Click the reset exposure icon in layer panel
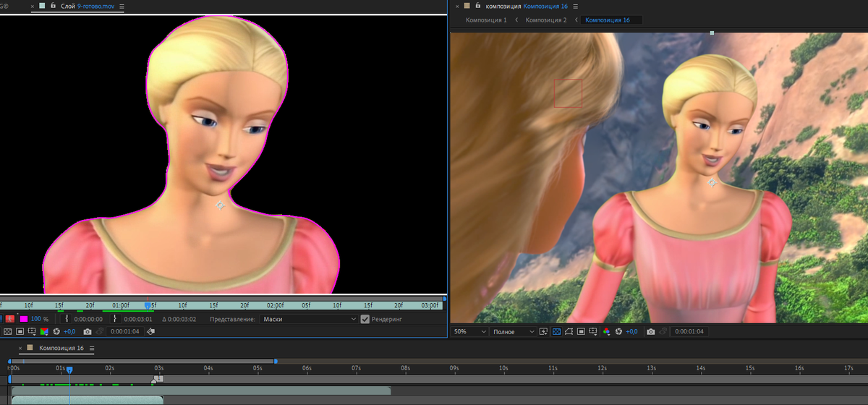Viewport: 868px width, 405px height. click(x=56, y=331)
